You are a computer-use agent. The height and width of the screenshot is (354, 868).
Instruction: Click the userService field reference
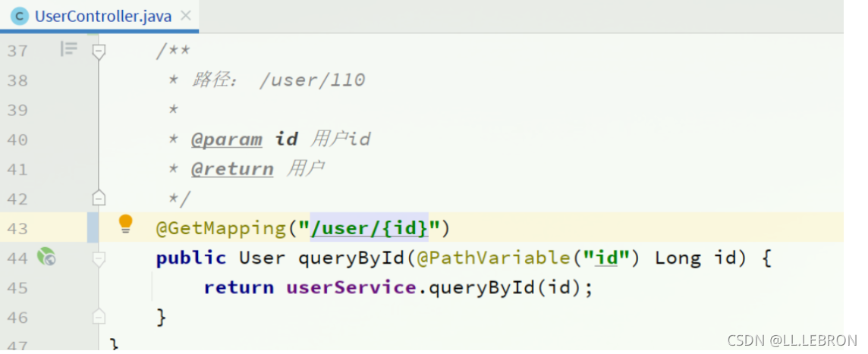[351, 287]
